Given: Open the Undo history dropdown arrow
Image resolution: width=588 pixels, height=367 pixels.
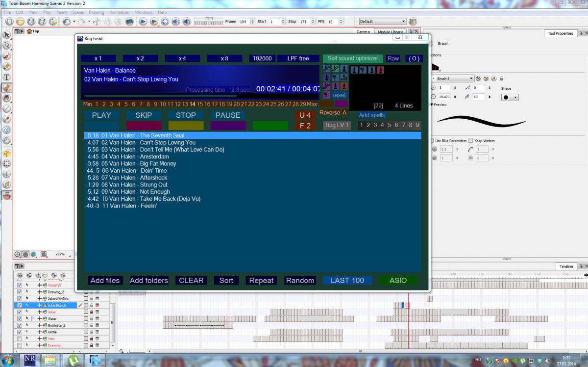Looking at the screenshot, I should (74, 22).
